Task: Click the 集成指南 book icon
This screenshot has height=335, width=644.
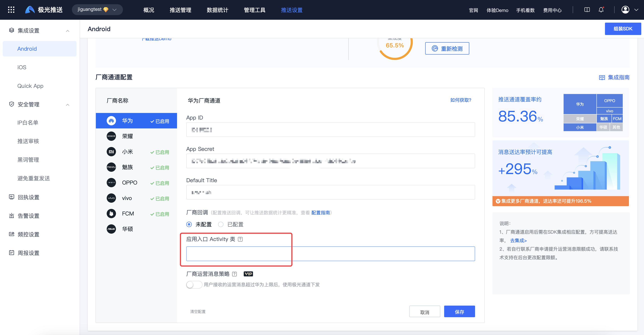Action: (x=602, y=78)
